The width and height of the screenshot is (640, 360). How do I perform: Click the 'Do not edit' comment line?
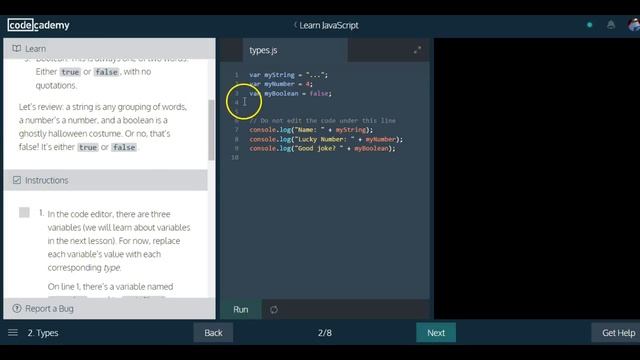tap(322, 120)
